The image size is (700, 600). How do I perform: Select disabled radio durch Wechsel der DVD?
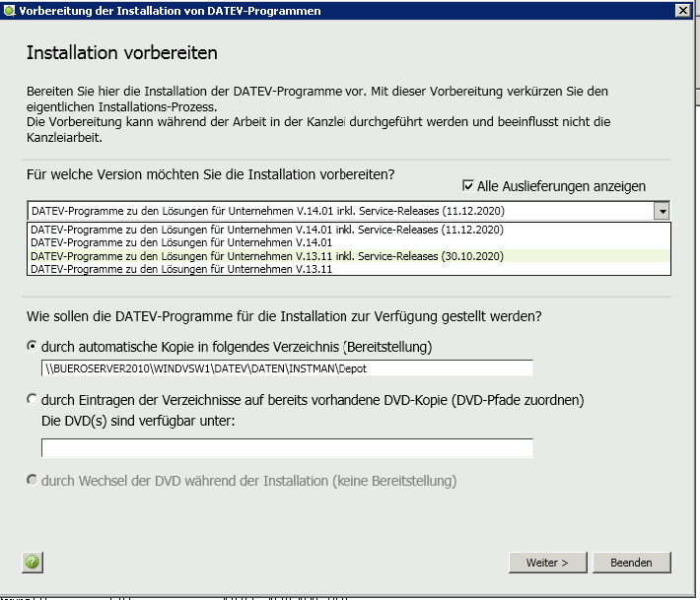[33, 481]
